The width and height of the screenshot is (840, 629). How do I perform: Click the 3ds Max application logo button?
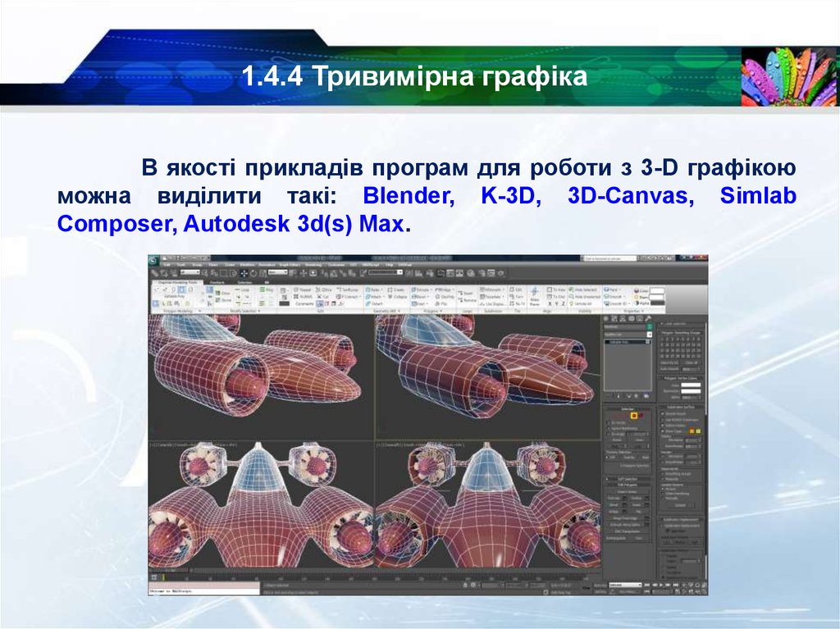(x=154, y=260)
